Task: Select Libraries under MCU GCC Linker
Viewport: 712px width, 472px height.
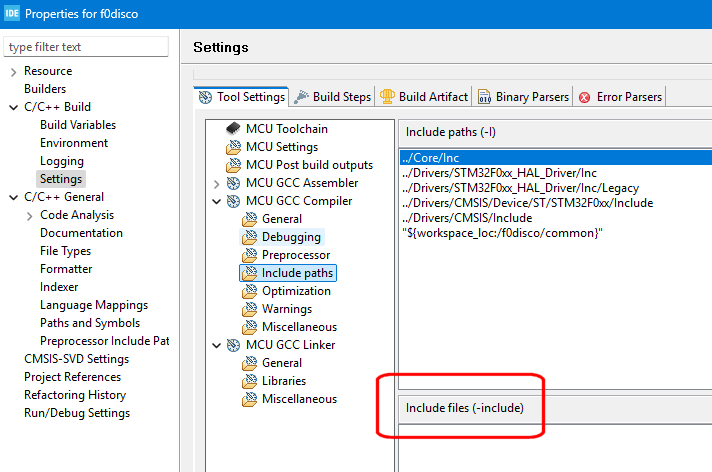Action: 284,381
